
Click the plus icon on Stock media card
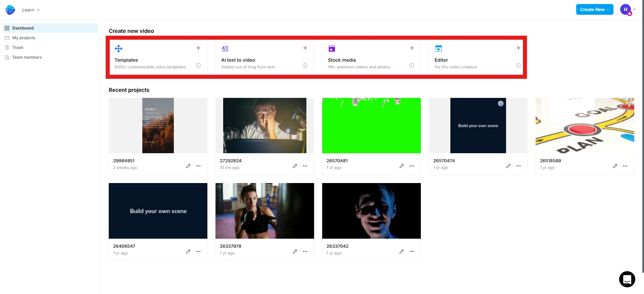[x=412, y=48]
